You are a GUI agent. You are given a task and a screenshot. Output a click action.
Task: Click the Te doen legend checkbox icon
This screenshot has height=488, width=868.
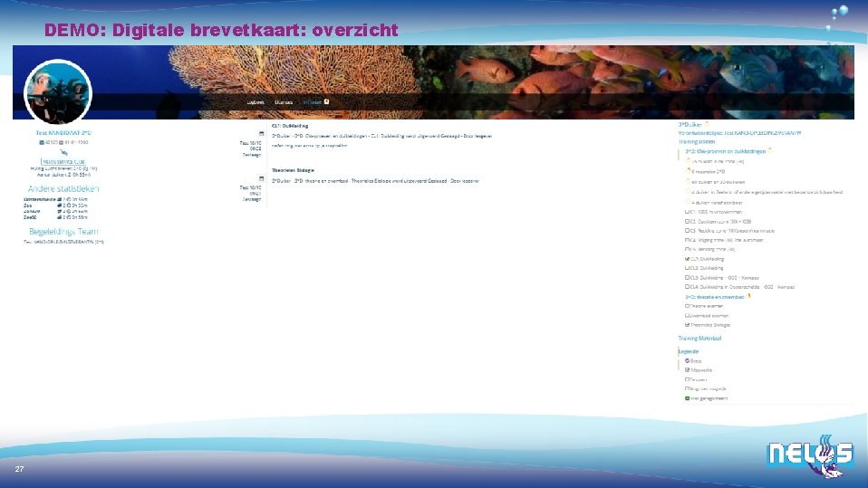tap(688, 379)
